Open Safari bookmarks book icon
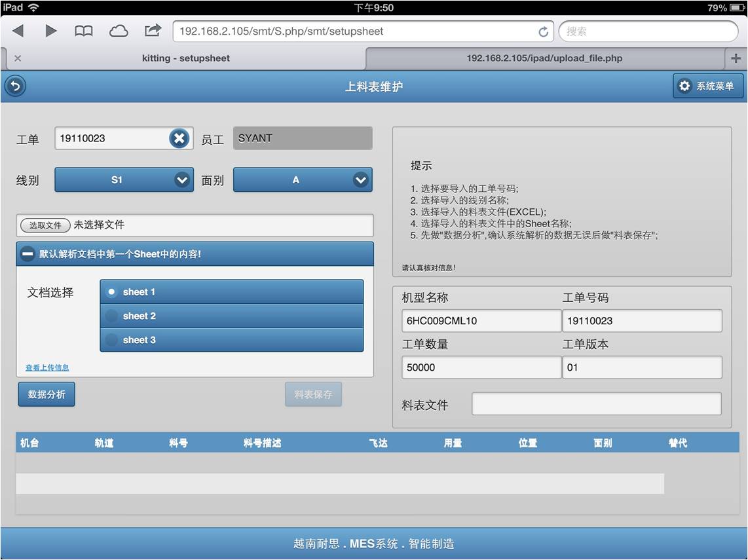The width and height of the screenshot is (748, 560). pos(84,31)
